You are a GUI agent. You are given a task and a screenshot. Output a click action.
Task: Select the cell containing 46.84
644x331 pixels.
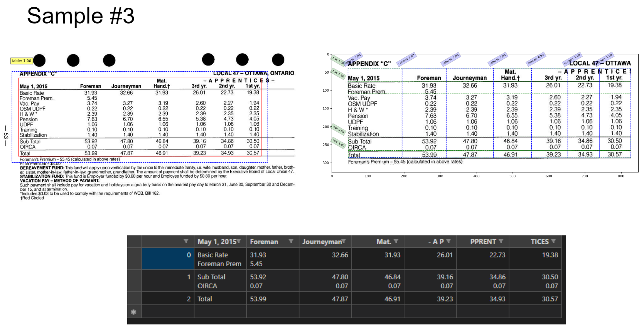[378, 281]
